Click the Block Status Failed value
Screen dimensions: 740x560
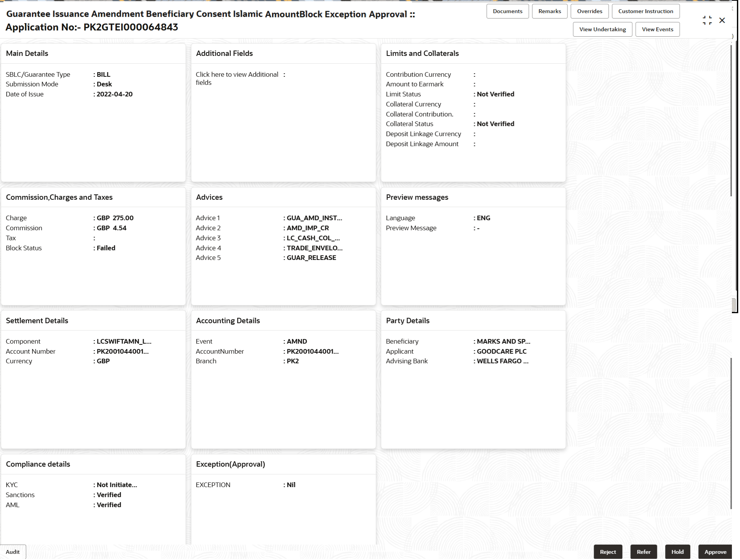click(x=105, y=248)
